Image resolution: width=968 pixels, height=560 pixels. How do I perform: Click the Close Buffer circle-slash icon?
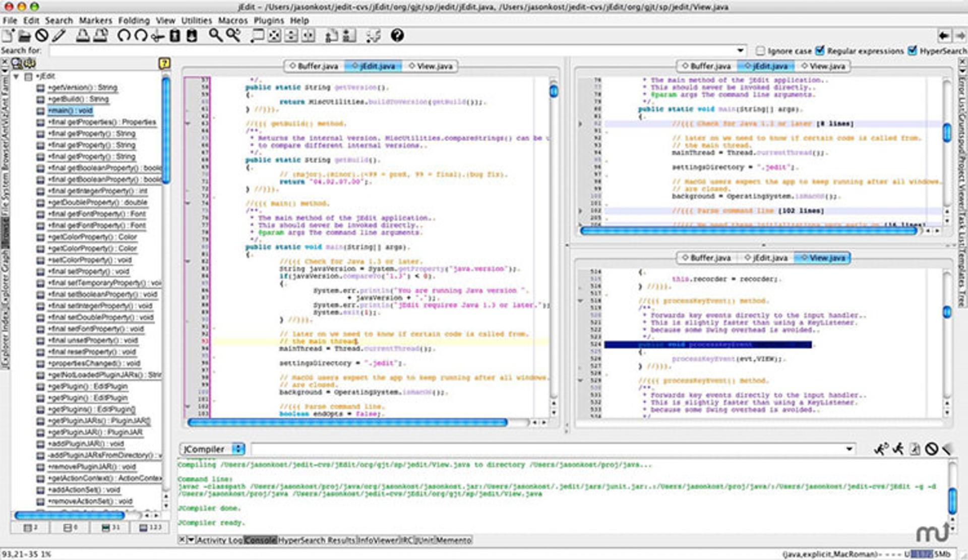coord(42,36)
